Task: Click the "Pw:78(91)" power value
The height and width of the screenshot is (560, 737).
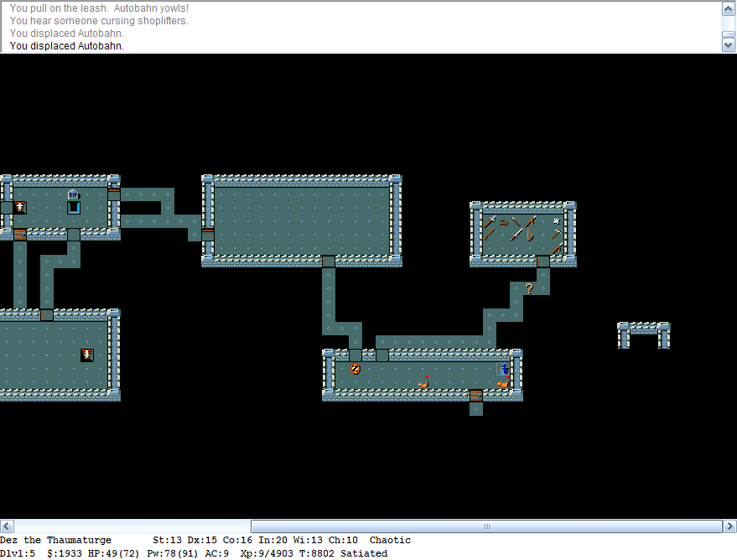Action: tap(173, 553)
